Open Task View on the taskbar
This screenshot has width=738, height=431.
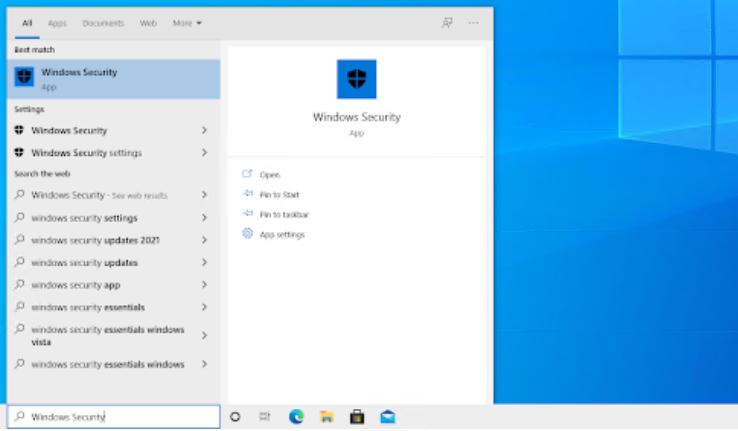click(x=265, y=417)
